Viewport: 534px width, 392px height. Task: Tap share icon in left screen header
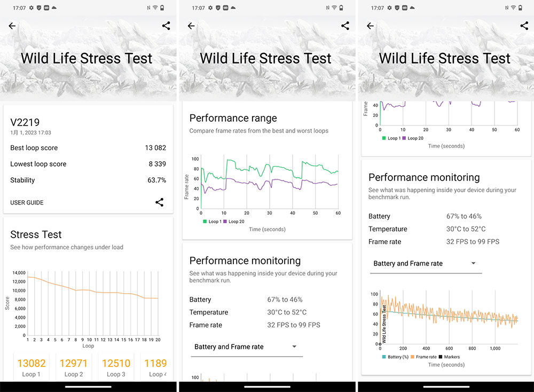click(x=166, y=26)
